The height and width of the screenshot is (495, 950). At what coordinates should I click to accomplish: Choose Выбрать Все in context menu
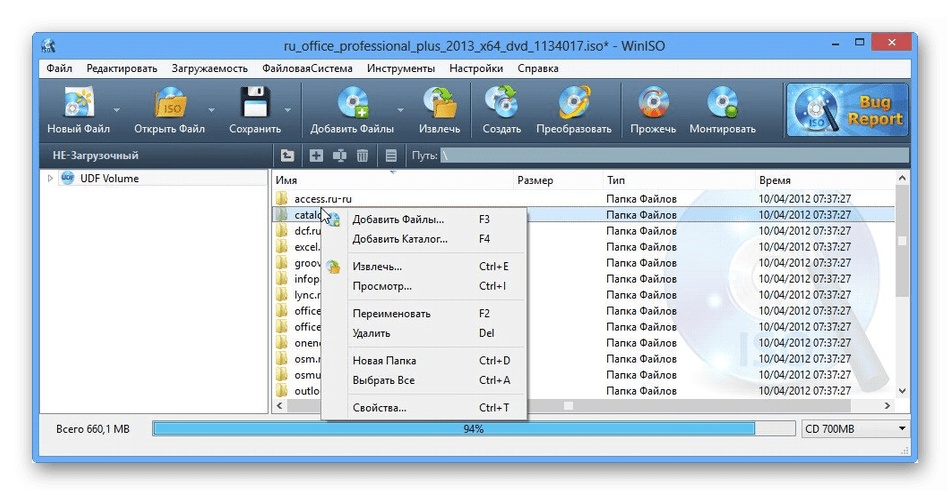[x=424, y=380]
